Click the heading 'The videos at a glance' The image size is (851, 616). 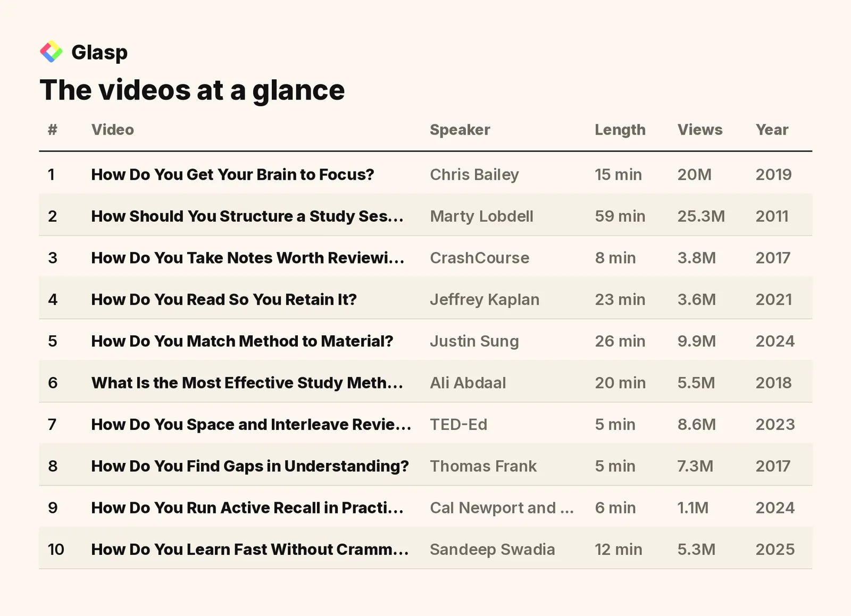coord(192,90)
